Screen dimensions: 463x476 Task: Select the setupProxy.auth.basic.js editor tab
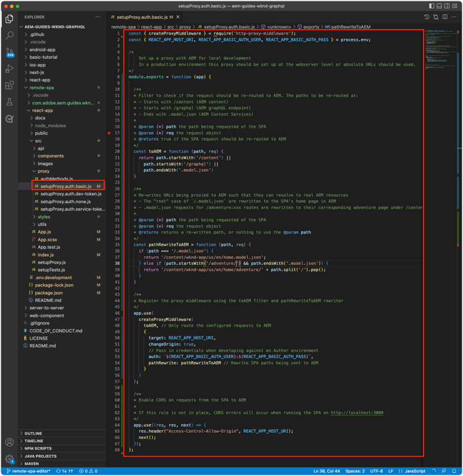(x=141, y=17)
